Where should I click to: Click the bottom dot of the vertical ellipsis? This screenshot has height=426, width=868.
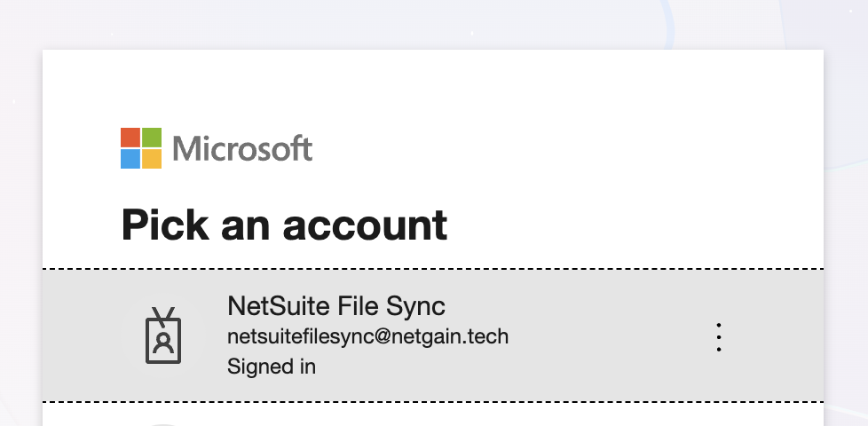[719, 349]
